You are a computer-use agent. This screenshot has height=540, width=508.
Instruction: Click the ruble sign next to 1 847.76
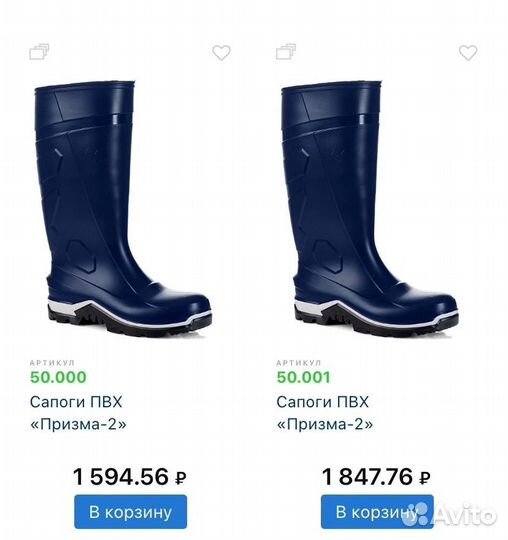425,478
